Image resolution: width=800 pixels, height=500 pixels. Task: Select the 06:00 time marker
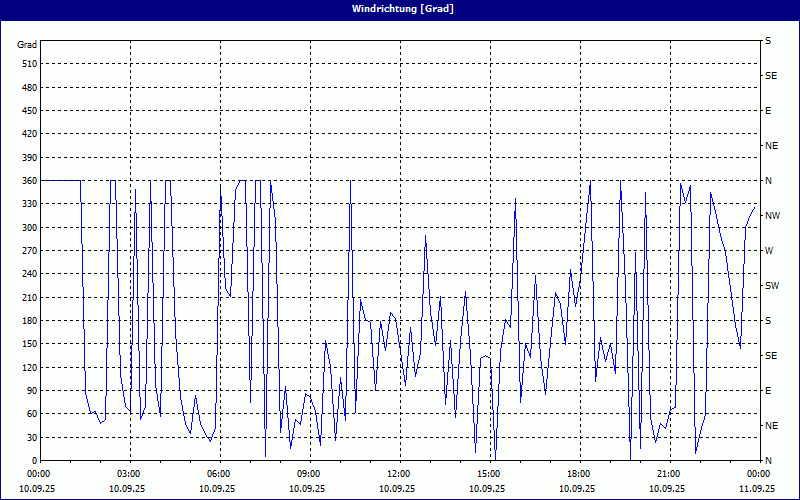219,473
